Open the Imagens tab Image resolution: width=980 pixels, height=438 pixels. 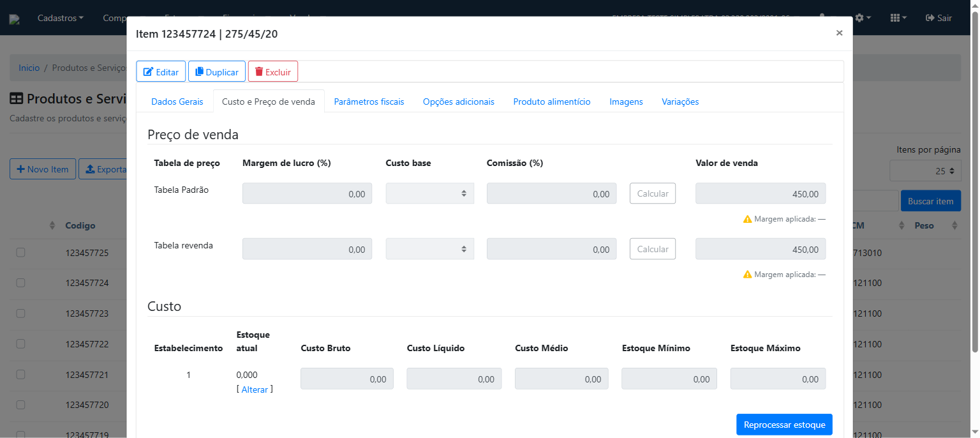[626, 102]
